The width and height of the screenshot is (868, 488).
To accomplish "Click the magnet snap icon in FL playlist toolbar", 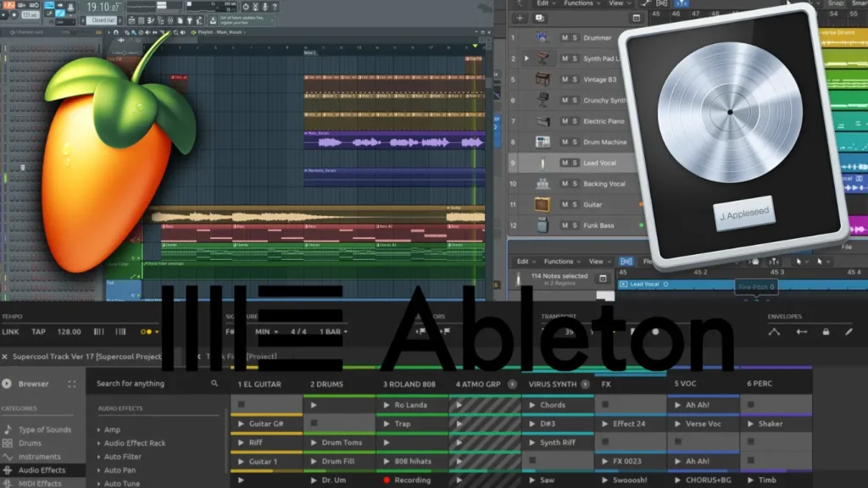I will [x=115, y=32].
